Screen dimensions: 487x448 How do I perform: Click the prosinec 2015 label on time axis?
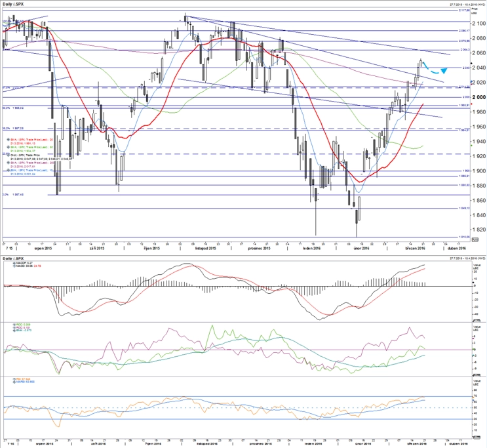259,249
